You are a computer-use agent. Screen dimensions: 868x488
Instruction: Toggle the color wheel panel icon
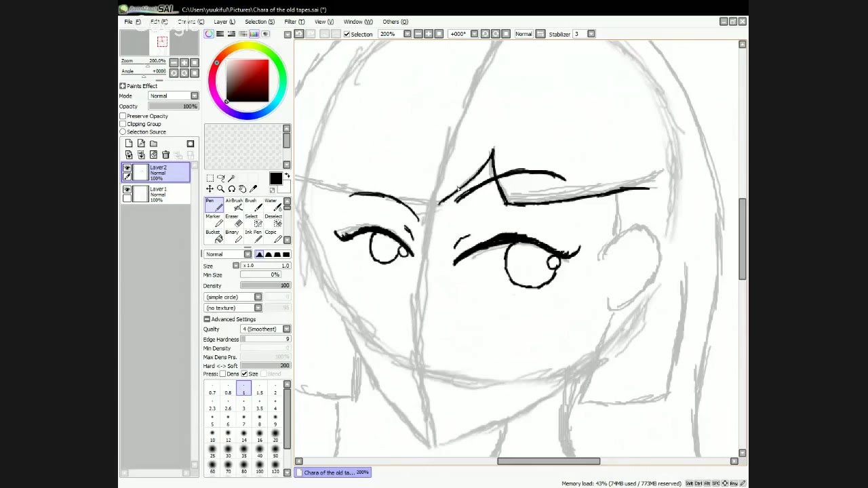tap(209, 34)
